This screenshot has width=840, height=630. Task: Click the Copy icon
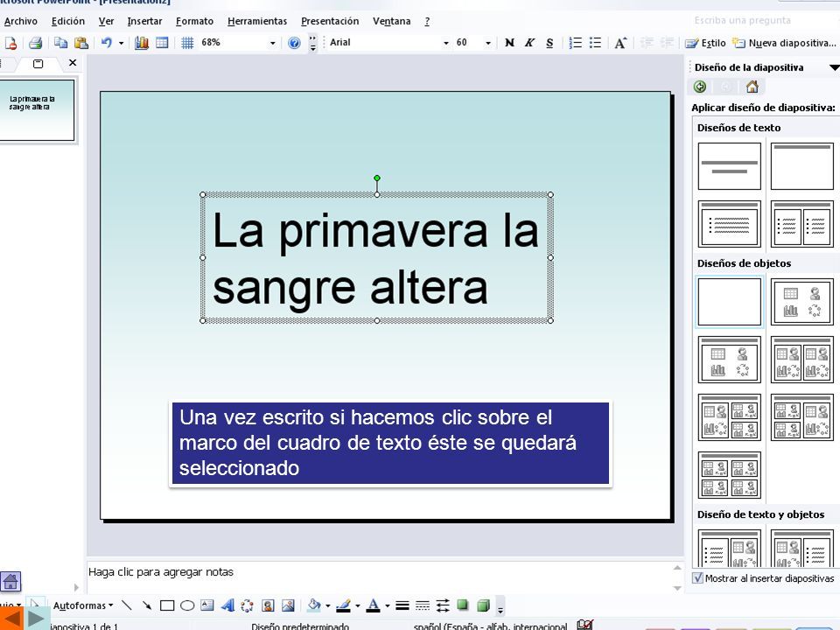pos(60,43)
